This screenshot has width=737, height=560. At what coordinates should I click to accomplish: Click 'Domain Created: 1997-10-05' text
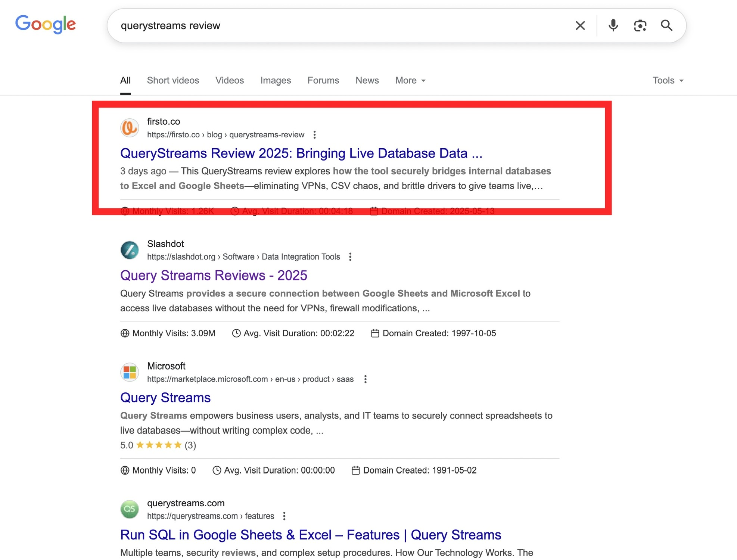[x=439, y=333]
